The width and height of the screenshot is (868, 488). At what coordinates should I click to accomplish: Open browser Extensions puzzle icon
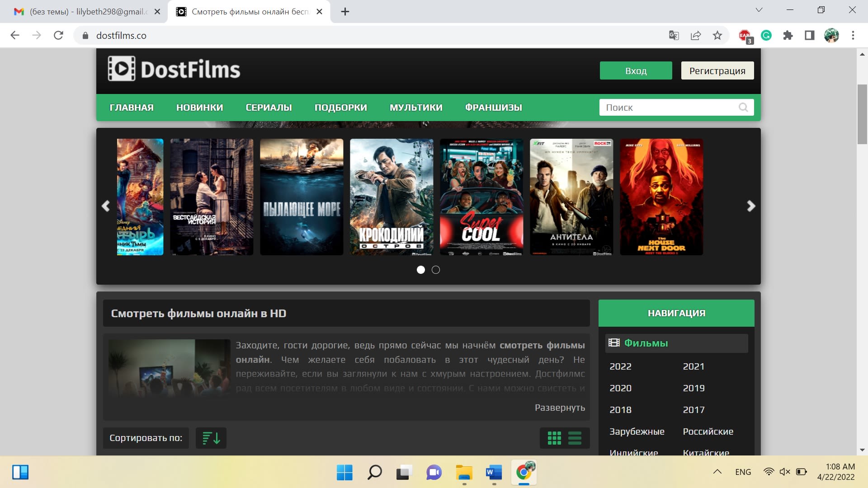pos(788,35)
